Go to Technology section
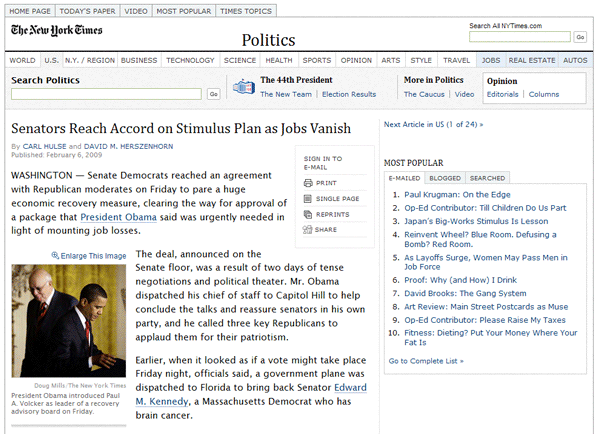Screen dimensions: 600x434 click(x=190, y=60)
